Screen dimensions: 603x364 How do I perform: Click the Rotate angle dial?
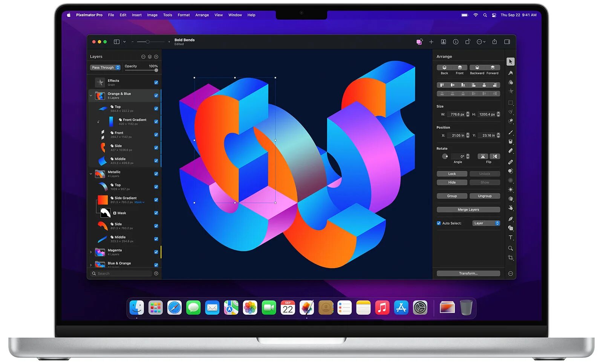tap(445, 156)
